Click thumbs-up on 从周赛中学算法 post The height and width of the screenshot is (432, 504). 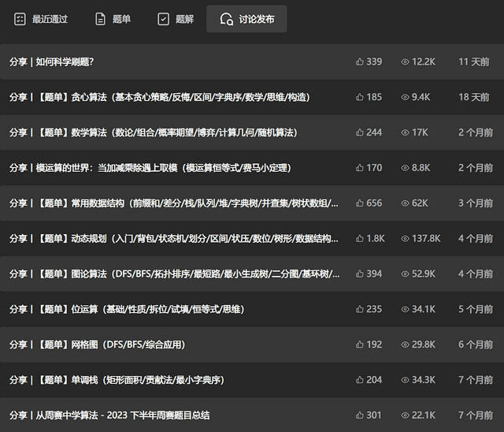(x=360, y=415)
